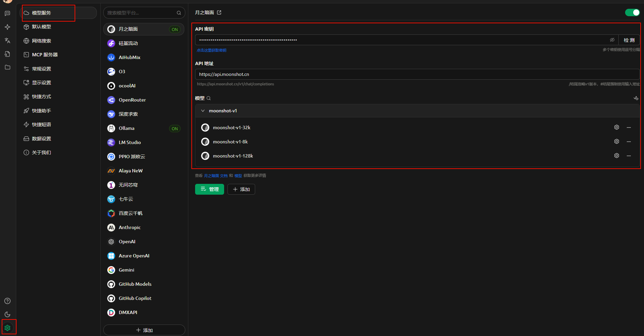Select Gemini provider
The height and width of the screenshot is (336, 644).
click(x=144, y=270)
